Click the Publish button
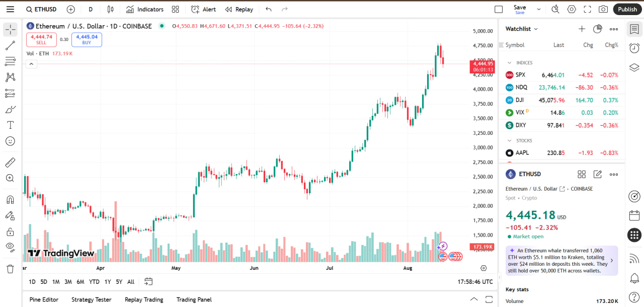 pyautogui.click(x=627, y=9)
